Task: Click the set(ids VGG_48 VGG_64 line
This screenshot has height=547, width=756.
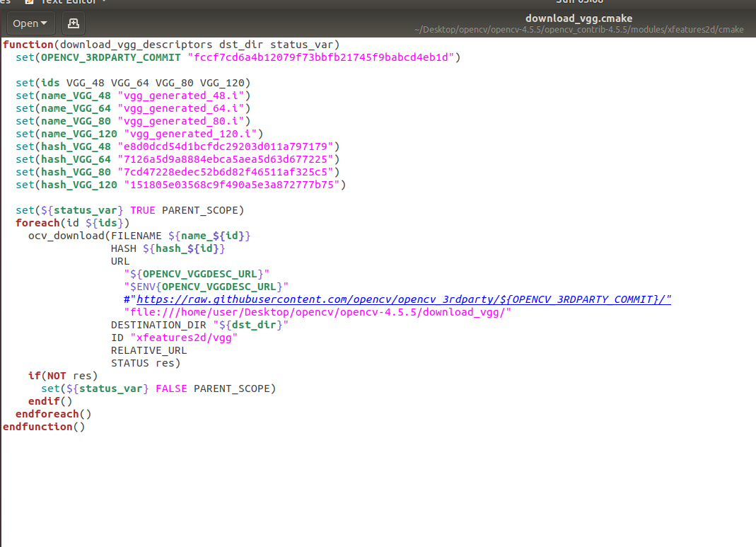Action: [133, 83]
